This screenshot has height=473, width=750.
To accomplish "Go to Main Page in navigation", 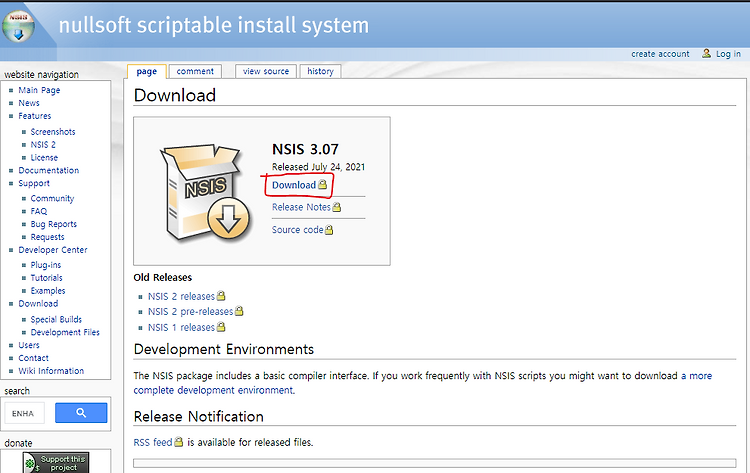I will 39,90.
